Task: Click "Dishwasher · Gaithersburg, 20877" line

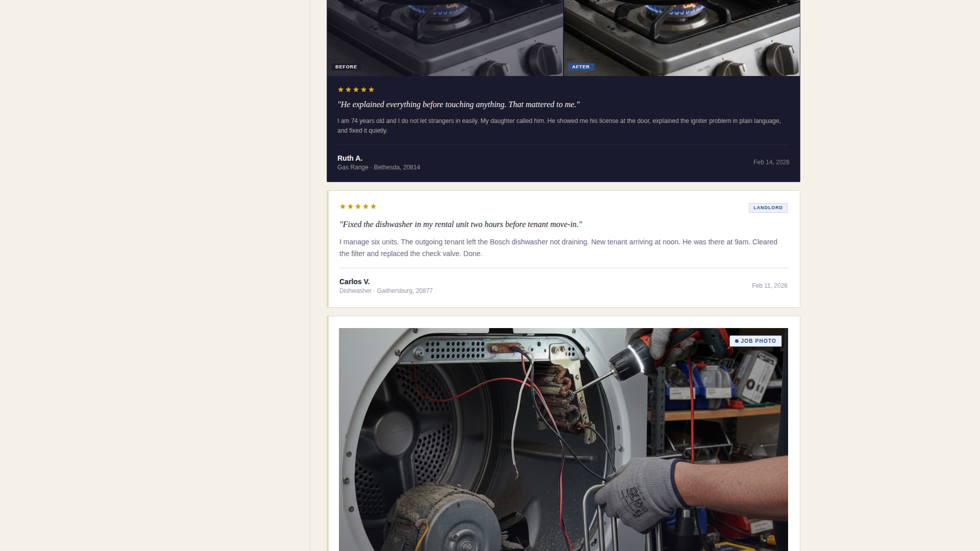Action: point(386,291)
